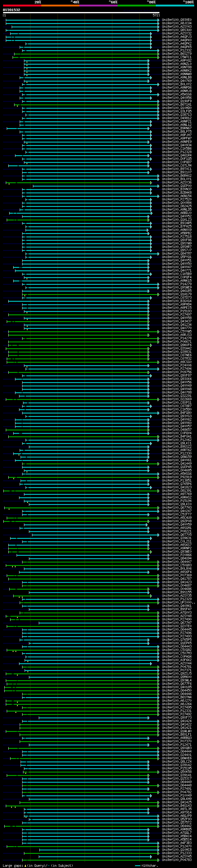This screenshot has width=197, height=868.
Task: Open hit UniRef100_Q8S3U0
Action: pyautogui.click(x=177, y=30)
